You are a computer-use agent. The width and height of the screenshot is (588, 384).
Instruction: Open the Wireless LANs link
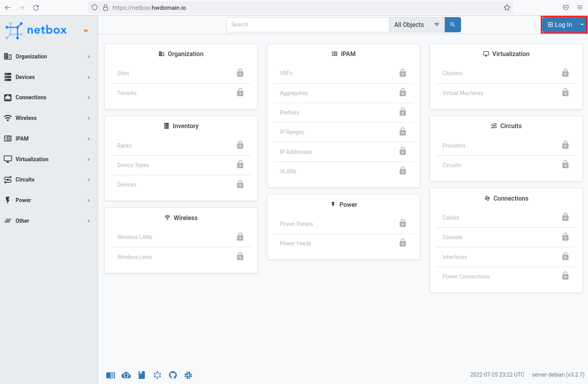[x=135, y=237]
